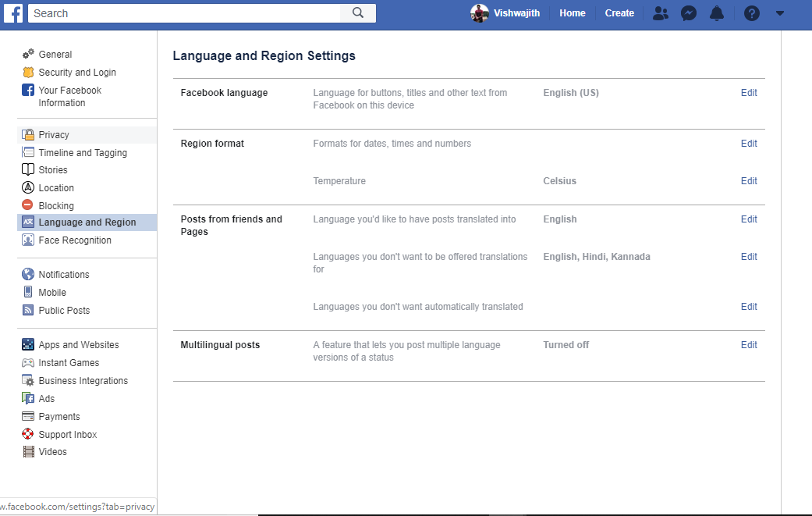
Task: Go to the Home tab
Action: pos(572,13)
